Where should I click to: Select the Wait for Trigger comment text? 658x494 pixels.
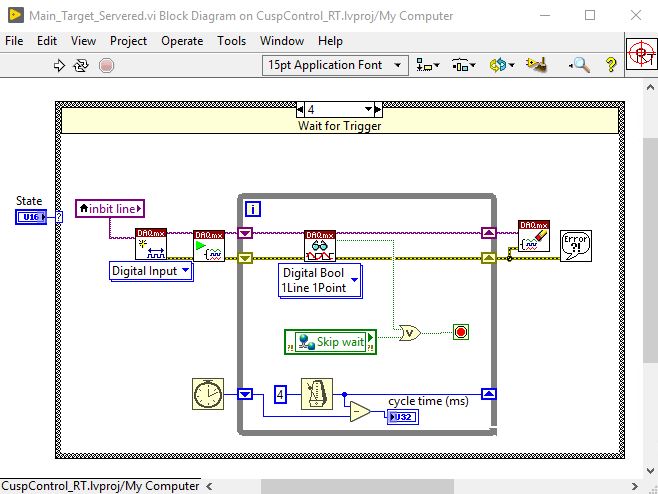point(339,126)
